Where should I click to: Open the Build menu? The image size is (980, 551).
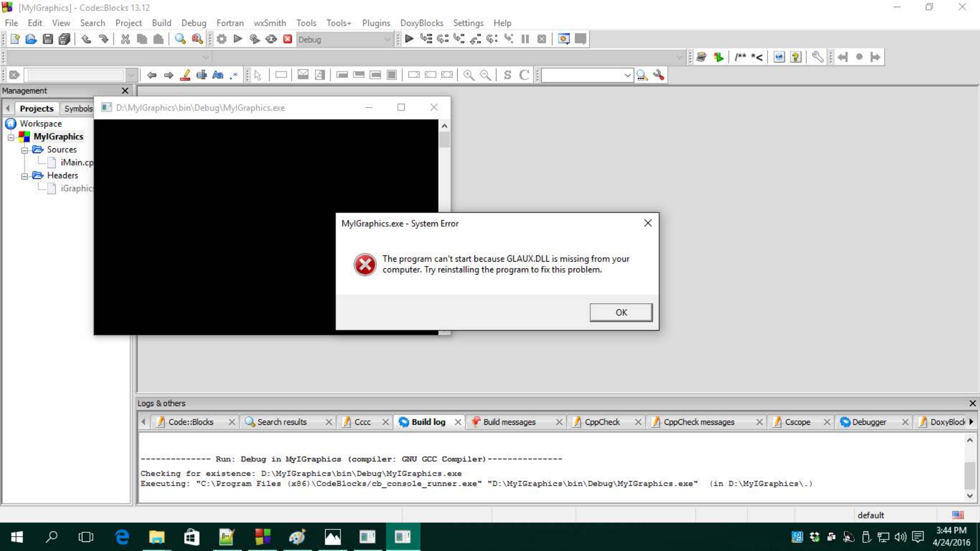coord(161,23)
